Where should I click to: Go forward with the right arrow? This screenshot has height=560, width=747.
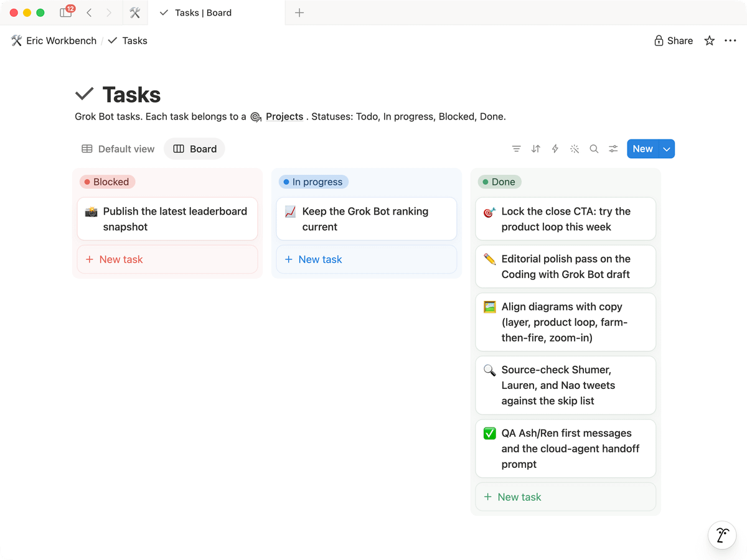pyautogui.click(x=109, y=12)
